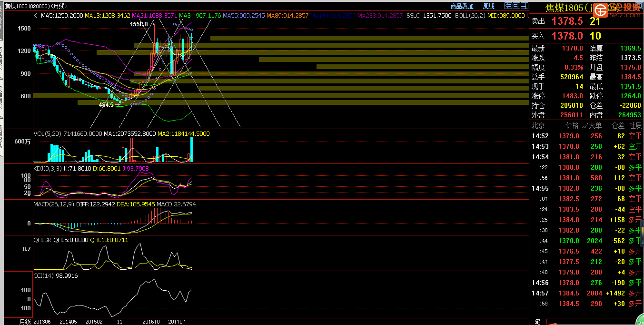Select the 笔 tick tab

click(x=537, y=322)
